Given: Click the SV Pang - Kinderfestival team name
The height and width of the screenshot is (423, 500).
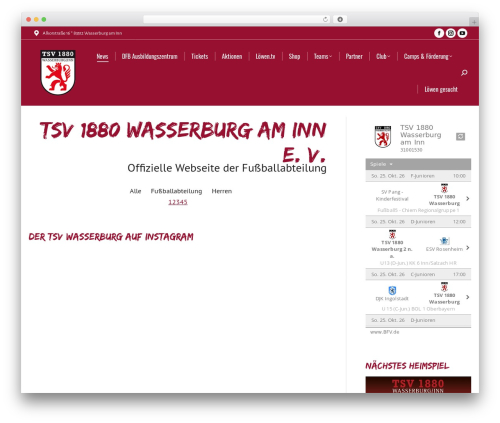Looking at the screenshot, I should click(x=392, y=195).
